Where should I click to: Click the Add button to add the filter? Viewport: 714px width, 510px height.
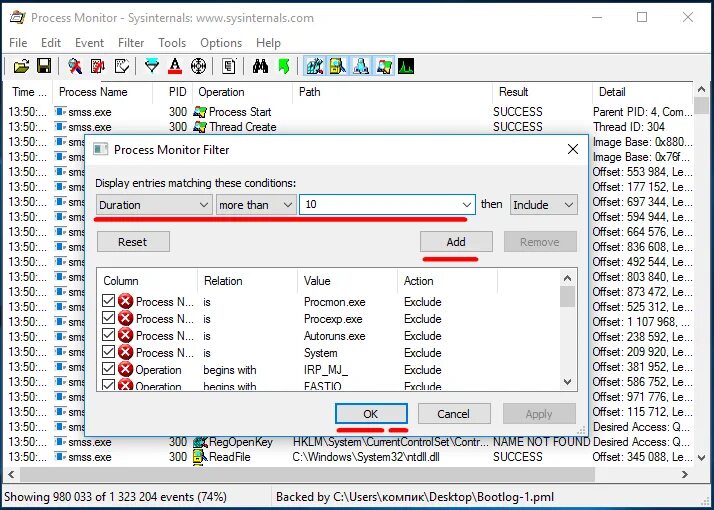(456, 242)
